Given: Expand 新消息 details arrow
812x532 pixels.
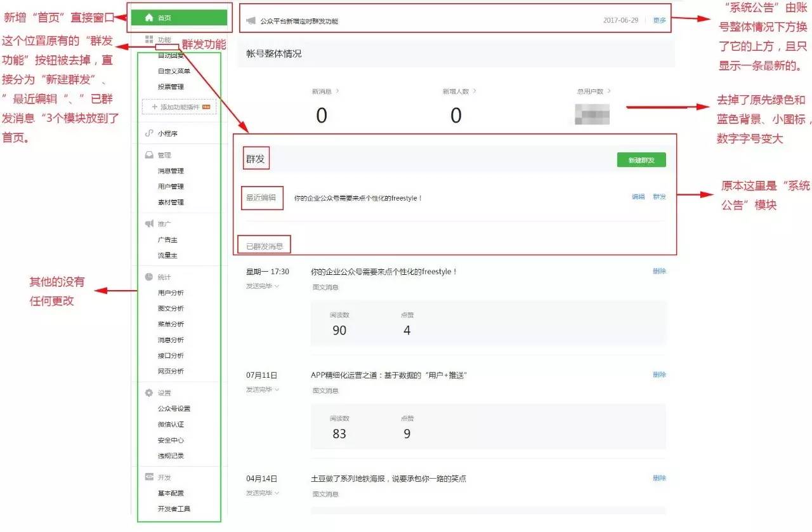Looking at the screenshot, I should (x=337, y=91).
